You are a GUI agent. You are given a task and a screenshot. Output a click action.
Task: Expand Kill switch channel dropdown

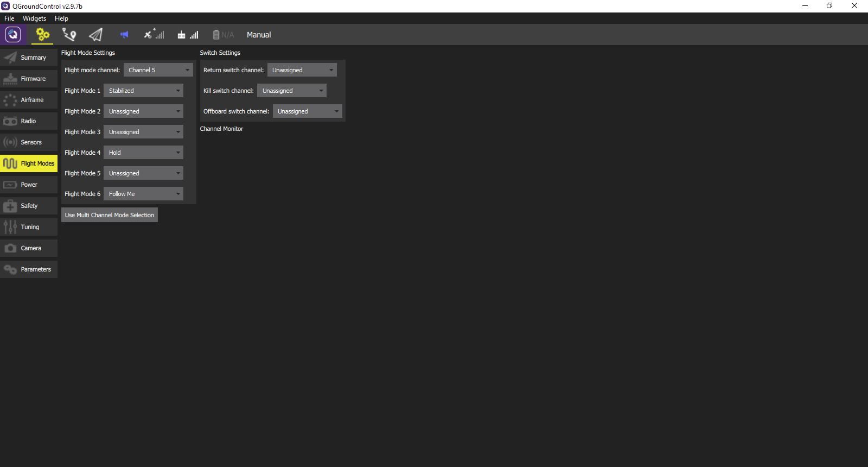[x=292, y=91]
